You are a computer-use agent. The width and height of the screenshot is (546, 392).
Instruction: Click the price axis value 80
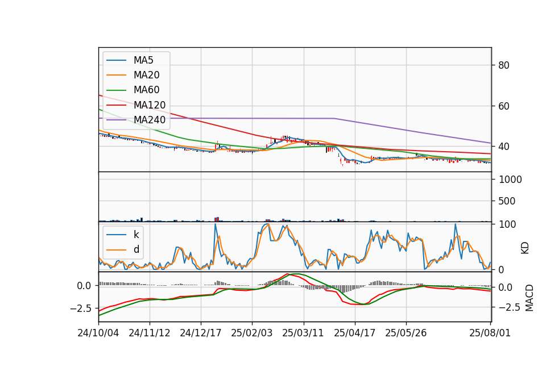(503, 65)
